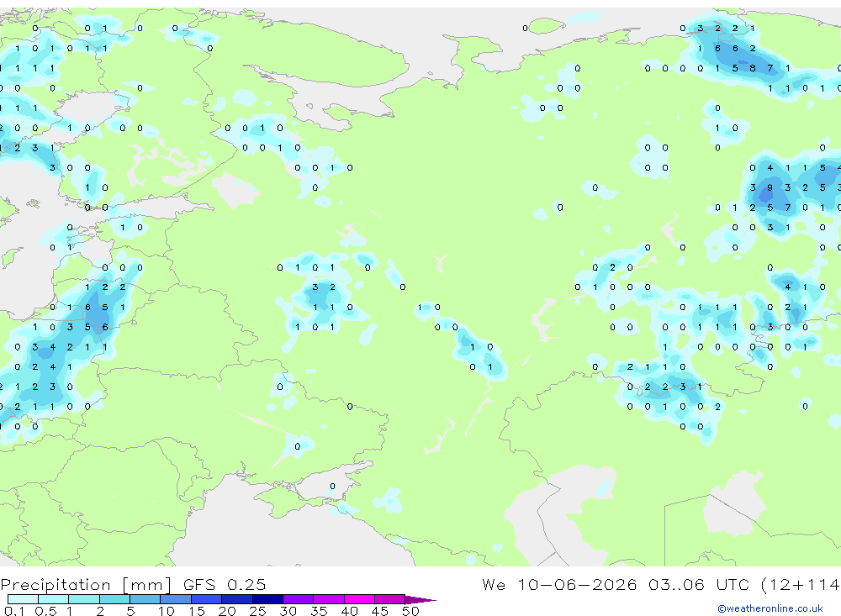
Task: Pick the 45–50 mm legend swatch
Action: click(390, 599)
